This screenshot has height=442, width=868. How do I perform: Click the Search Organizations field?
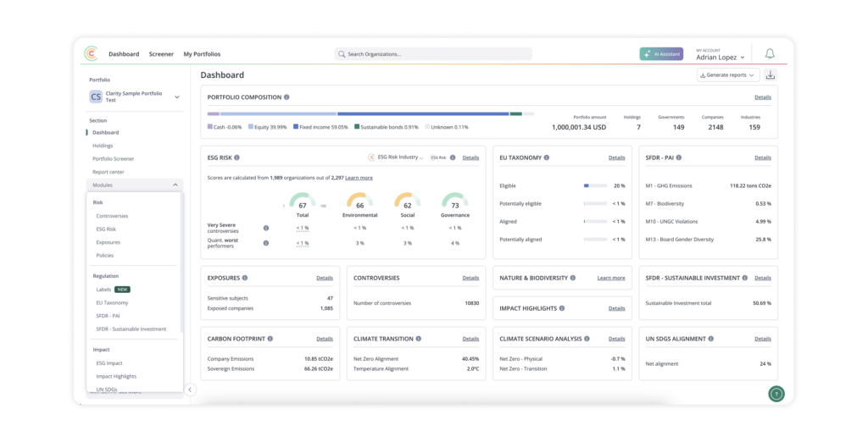click(433, 54)
